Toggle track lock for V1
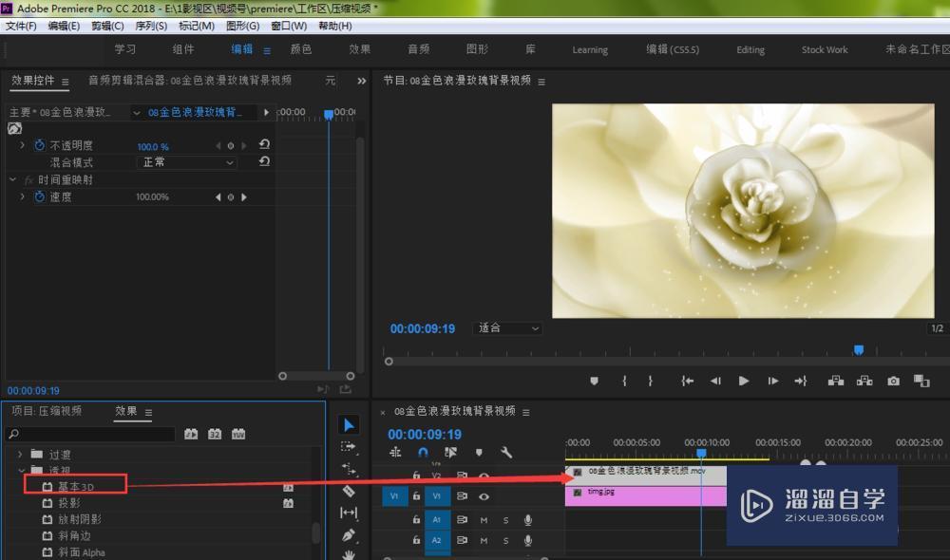 click(x=416, y=495)
